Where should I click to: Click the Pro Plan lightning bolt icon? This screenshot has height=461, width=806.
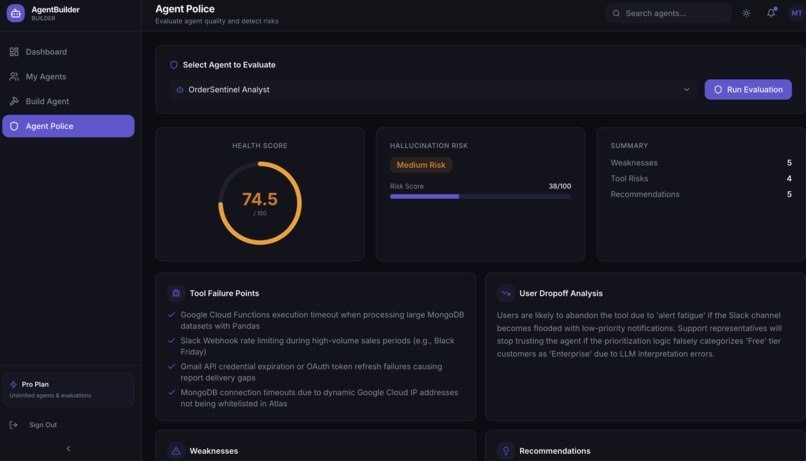click(13, 384)
